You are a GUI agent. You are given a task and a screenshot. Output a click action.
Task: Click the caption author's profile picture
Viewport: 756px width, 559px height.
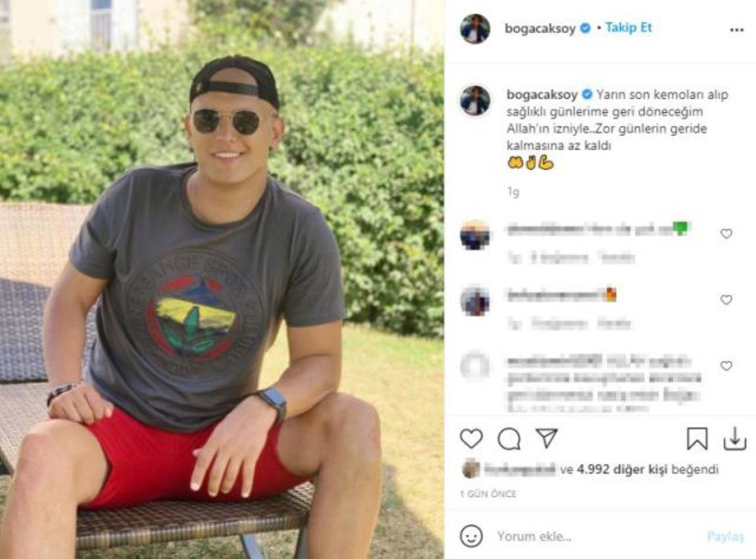pyautogui.click(x=475, y=101)
